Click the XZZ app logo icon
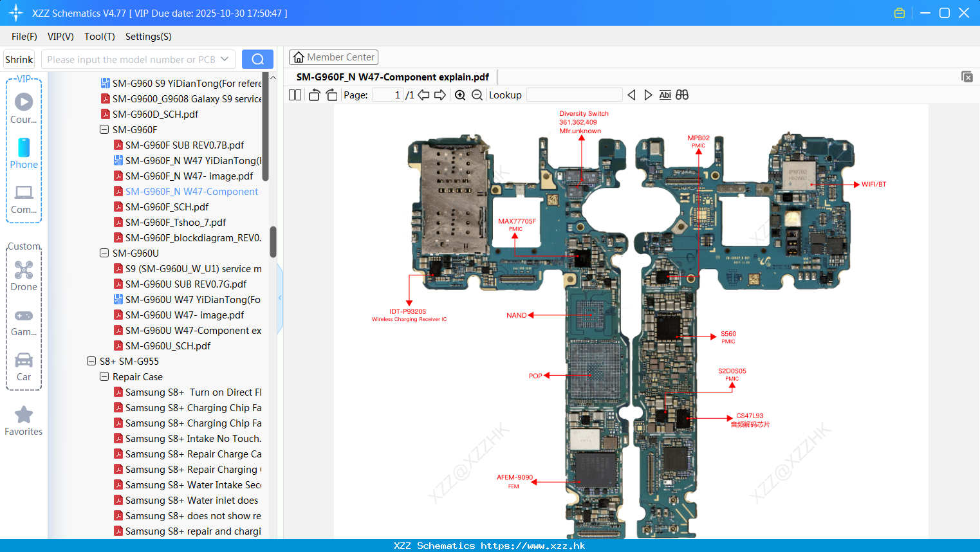 [x=16, y=13]
